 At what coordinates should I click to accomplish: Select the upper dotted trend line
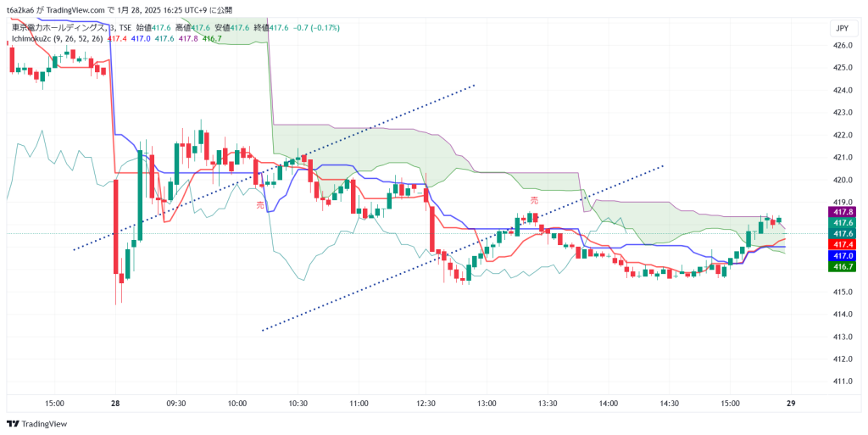point(275,167)
